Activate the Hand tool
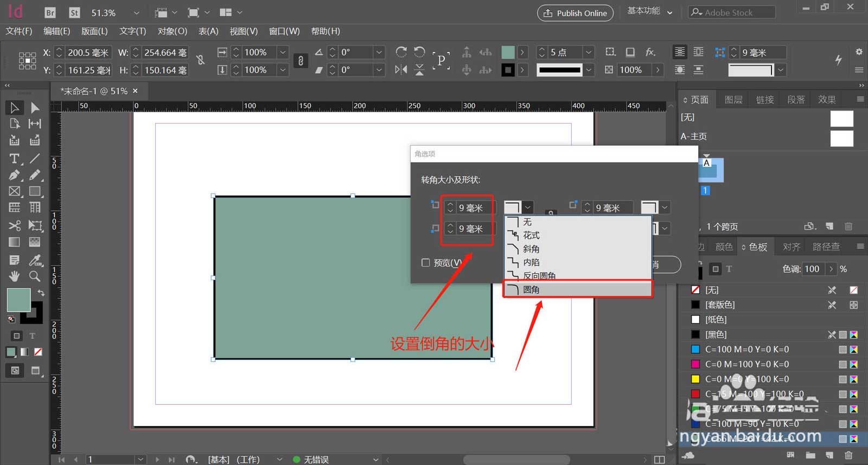Viewport: 868px width, 465px height. [14, 276]
